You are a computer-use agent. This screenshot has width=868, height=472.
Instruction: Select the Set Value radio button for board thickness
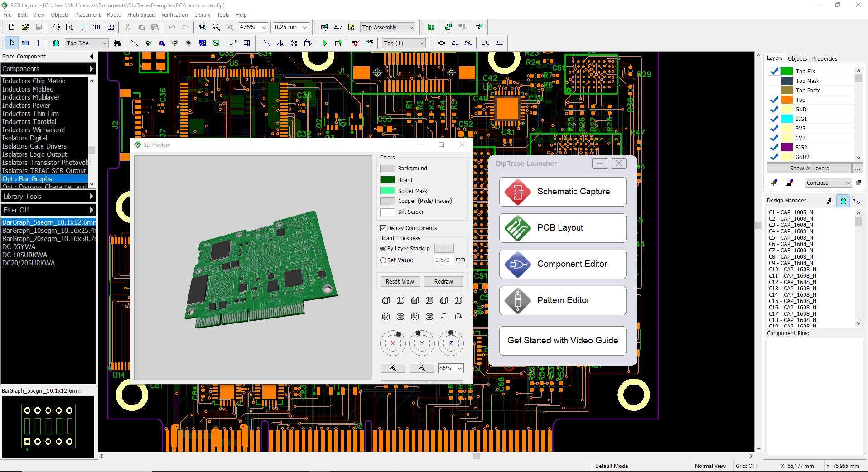[x=382, y=260]
